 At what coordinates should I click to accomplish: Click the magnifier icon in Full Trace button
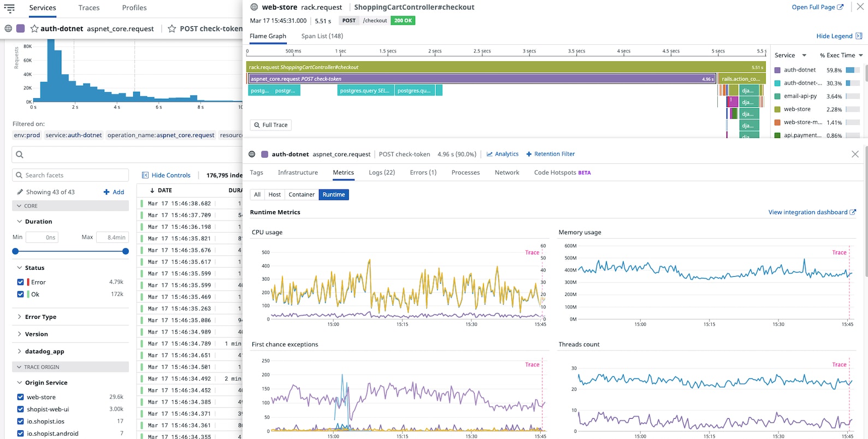coord(257,125)
